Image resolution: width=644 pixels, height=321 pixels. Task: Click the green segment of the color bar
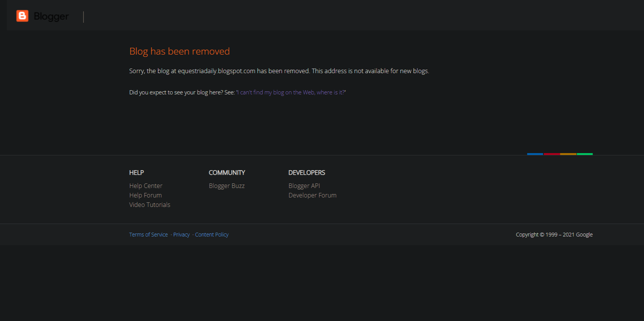(x=584, y=154)
